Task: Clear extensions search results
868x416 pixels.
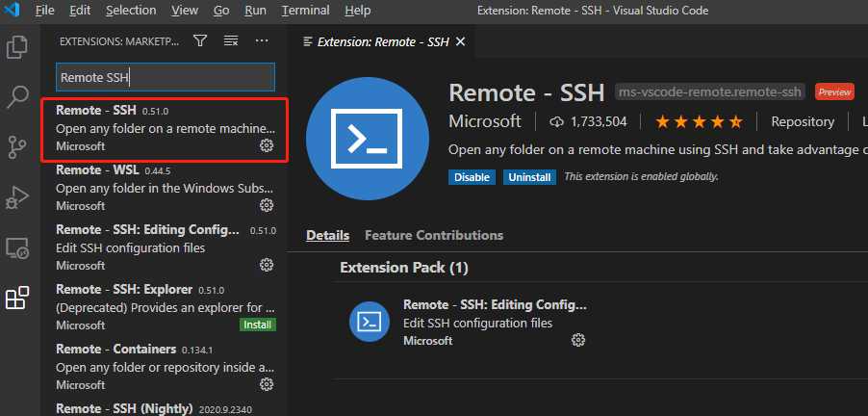Action: 231,41
